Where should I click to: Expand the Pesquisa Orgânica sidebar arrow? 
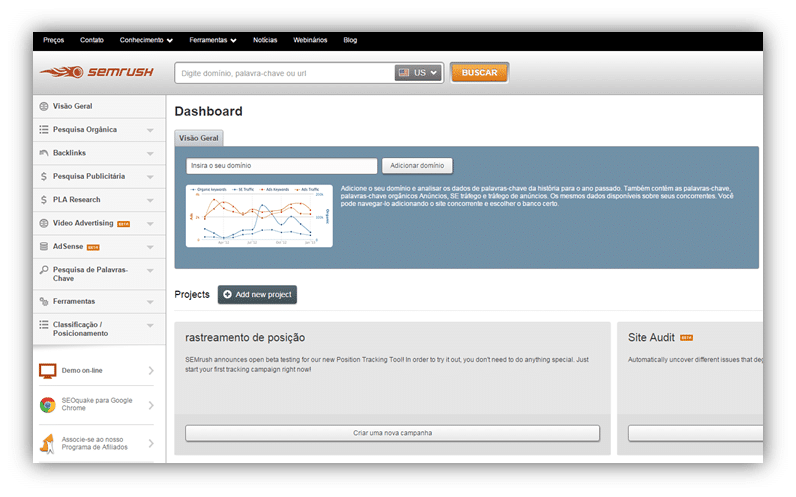click(150, 130)
